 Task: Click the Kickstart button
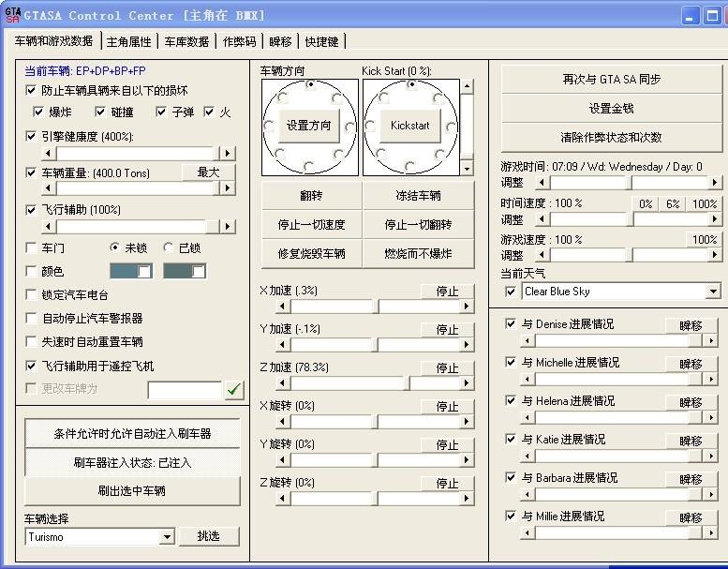click(x=410, y=126)
